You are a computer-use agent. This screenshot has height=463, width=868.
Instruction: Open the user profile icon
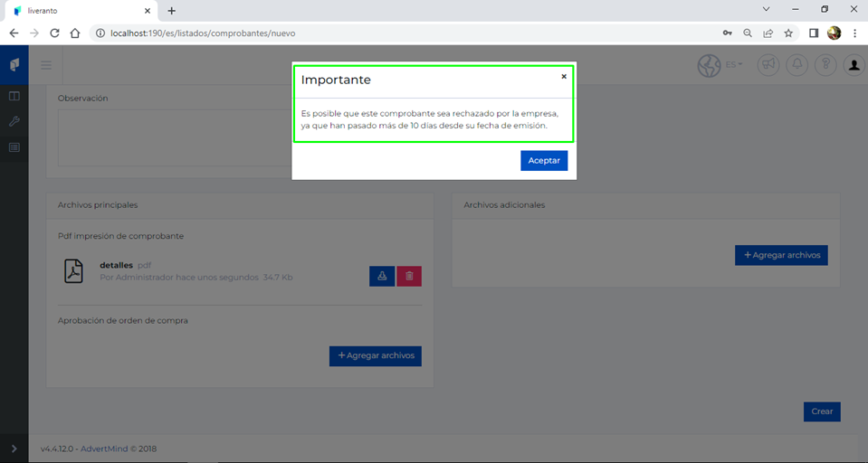pos(853,65)
